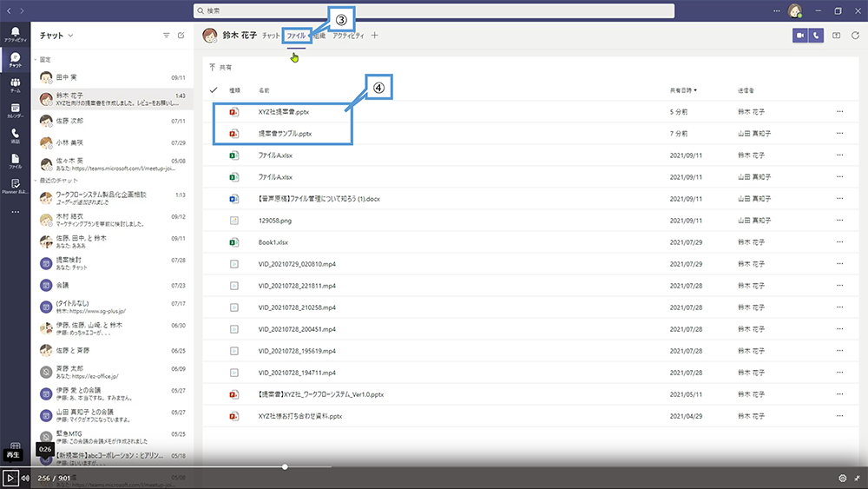Open XYZ社提案書.pptx file
This screenshot has width=868, height=489.
click(x=284, y=112)
